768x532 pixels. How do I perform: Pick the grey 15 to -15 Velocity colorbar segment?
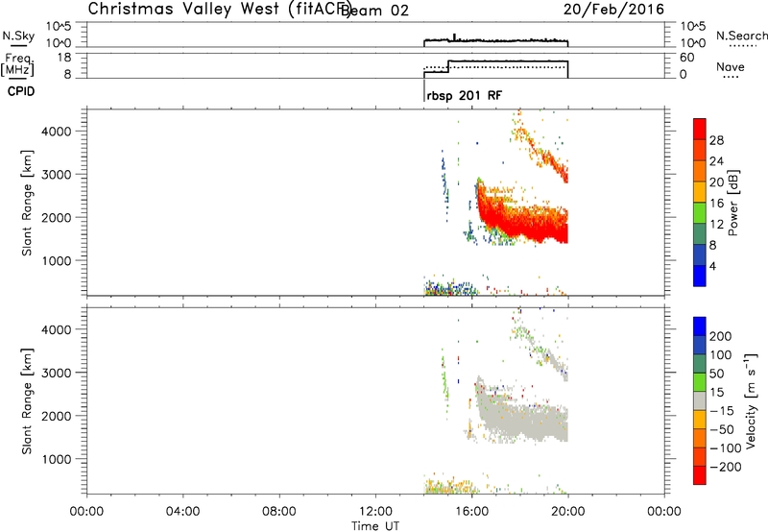pyautogui.click(x=700, y=400)
